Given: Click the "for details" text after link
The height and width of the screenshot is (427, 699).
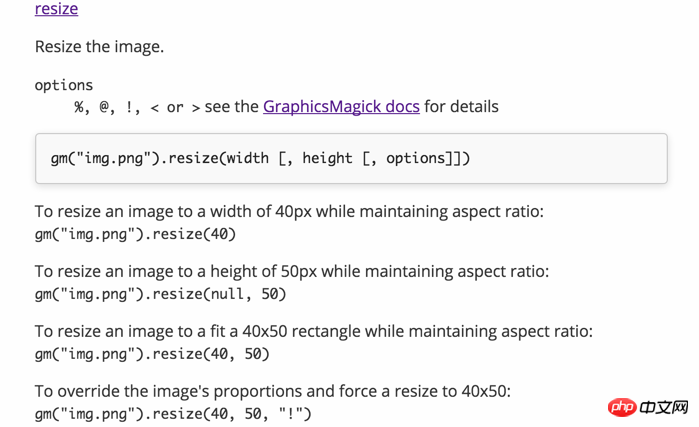Looking at the screenshot, I should tap(461, 106).
